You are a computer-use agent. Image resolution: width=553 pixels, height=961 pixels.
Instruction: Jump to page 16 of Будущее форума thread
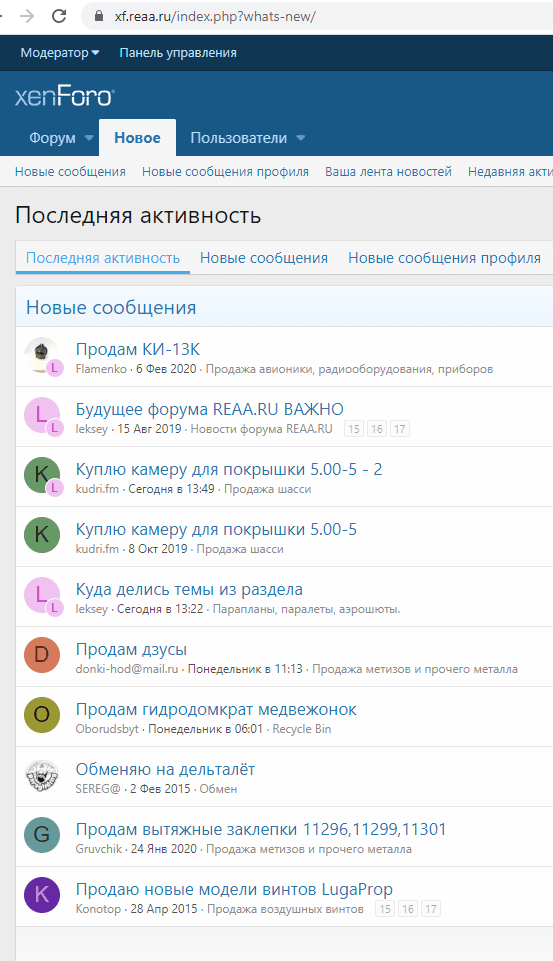coord(376,429)
